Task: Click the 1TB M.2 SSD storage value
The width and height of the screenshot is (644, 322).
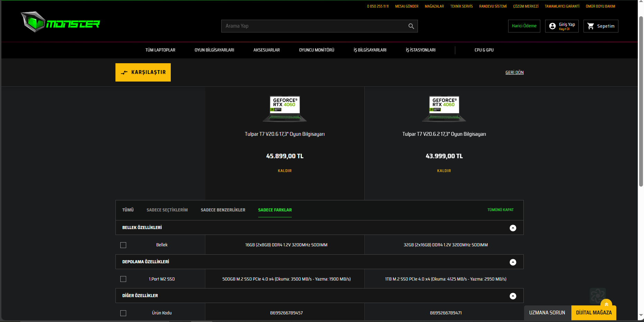Action: (446, 279)
